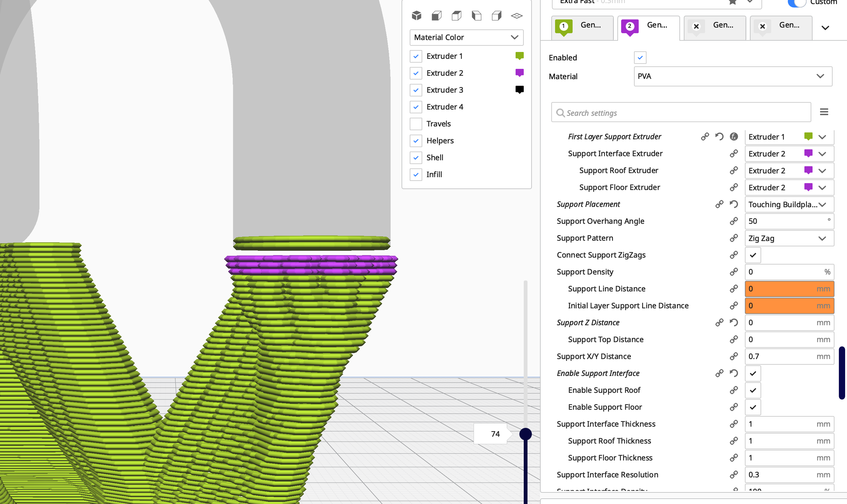This screenshot has height=504, width=847.
Task: Open Support Roof Extruder dropdown
Action: [789, 171]
